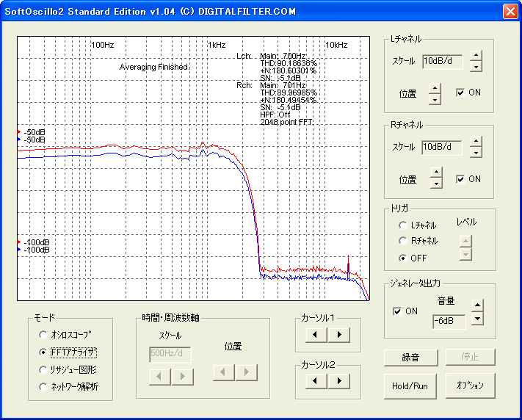
Task: Click generator volume field -6dB
Action: 449,322
